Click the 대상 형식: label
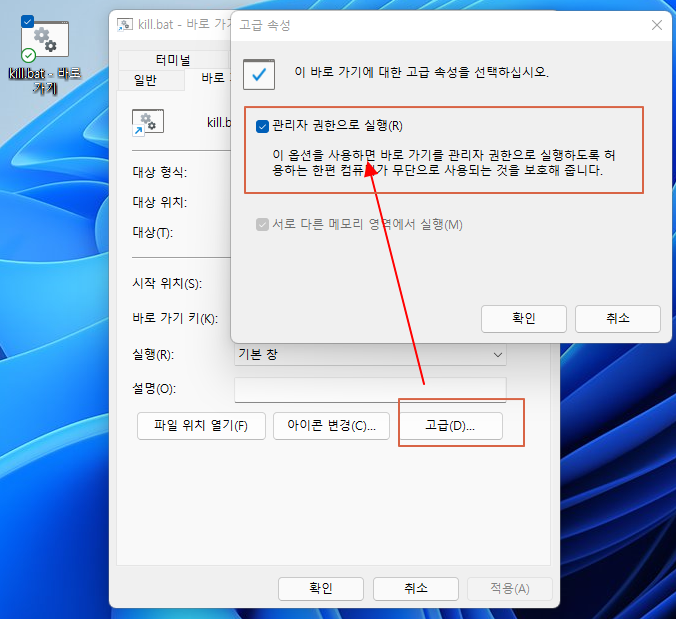Screen dimensions: 676x619 click(x=160, y=172)
